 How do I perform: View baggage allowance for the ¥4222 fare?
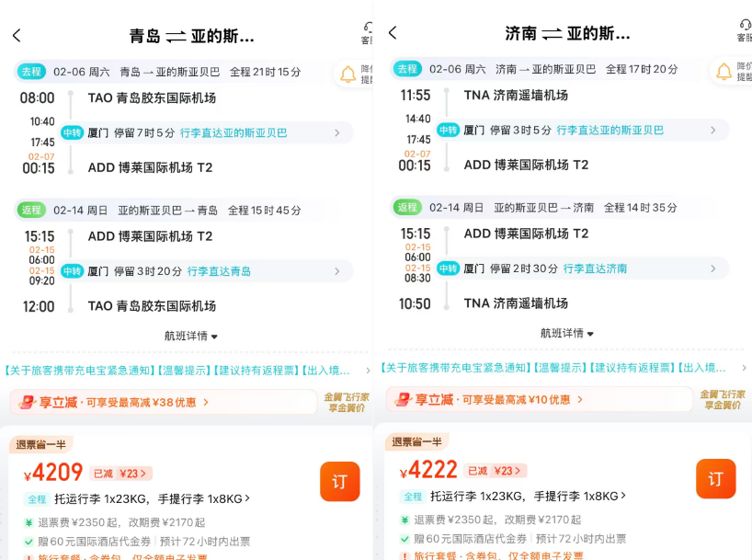528,497
